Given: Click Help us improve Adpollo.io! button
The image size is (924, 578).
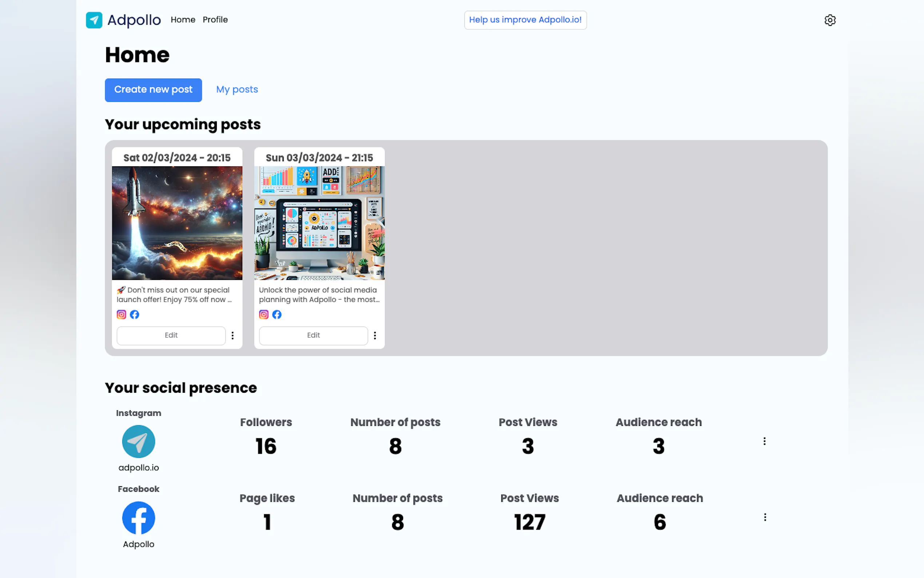Looking at the screenshot, I should [525, 20].
